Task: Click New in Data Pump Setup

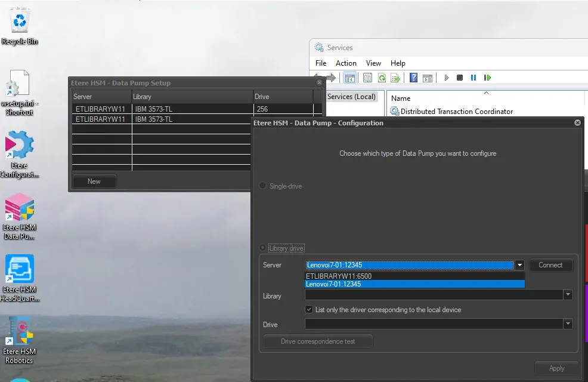Action: (x=94, y=181)
